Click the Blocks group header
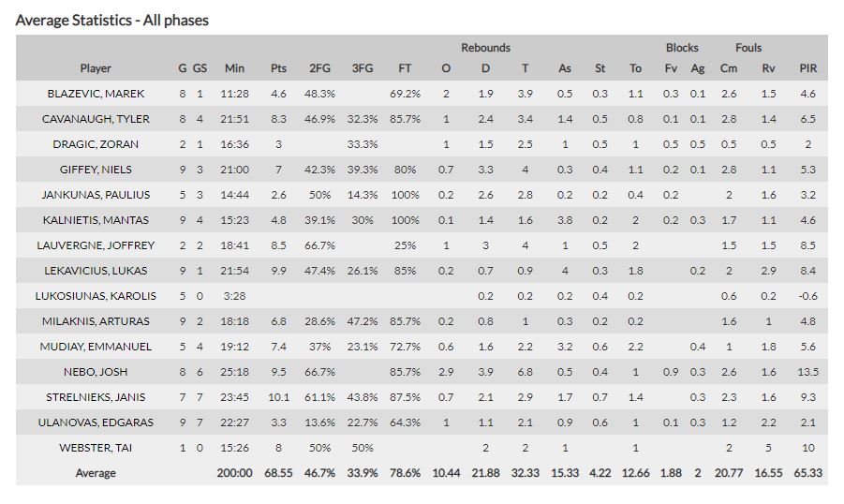 tap(682, 48)
